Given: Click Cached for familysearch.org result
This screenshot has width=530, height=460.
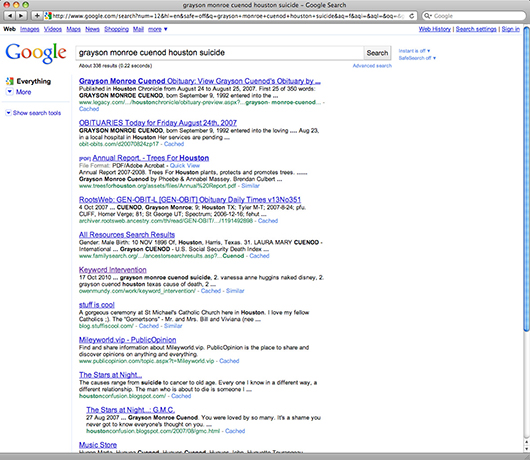Looking at the screenshot, I should click(x=259, y=256).
